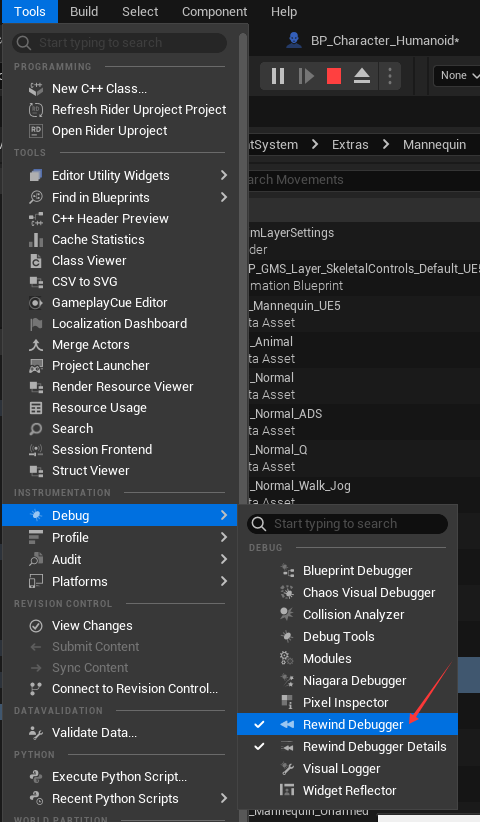Toggle the Rewind Debugger Details checkmark
480x822 pixels.
coord(259,747)
